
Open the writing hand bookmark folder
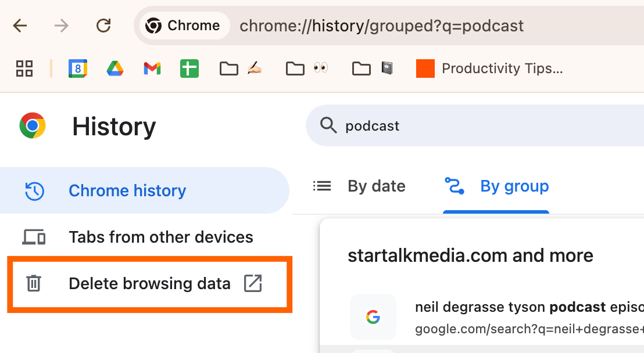pyautogui.click(x=241, y=69)
